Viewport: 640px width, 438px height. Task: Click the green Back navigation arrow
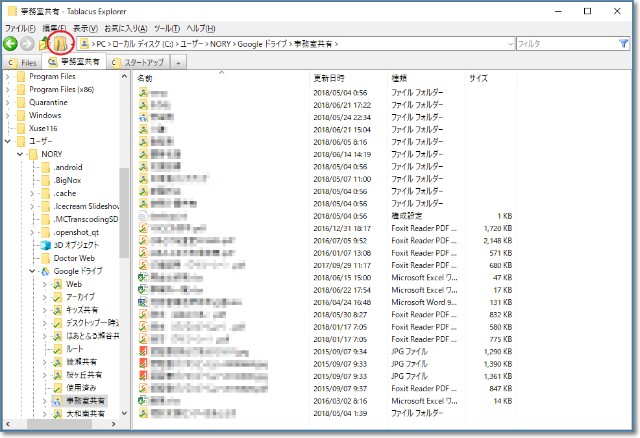click(x=10, y=44)
